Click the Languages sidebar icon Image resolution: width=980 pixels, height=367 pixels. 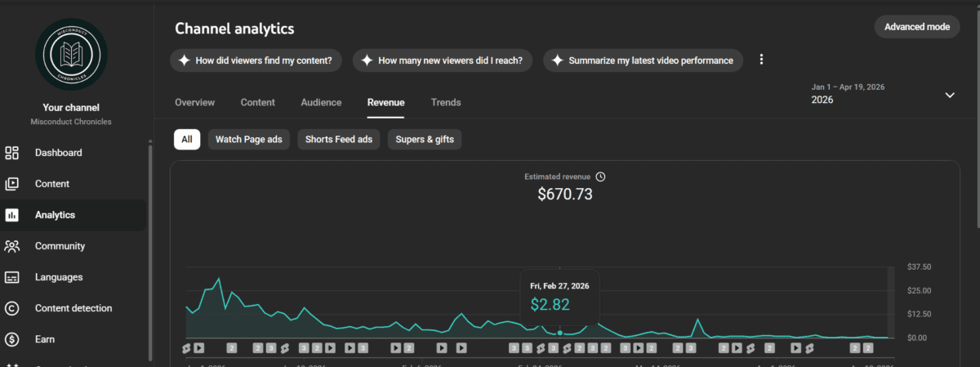click(12, 277)
